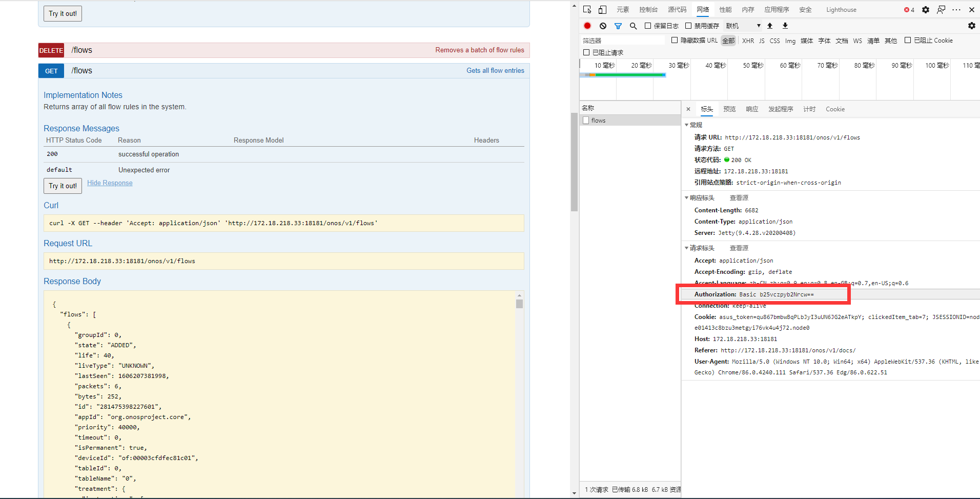Enable the 保留日志 checkbox
Image resolution: width=980 pixels, height=499 pixels.
tap(648, 26)
